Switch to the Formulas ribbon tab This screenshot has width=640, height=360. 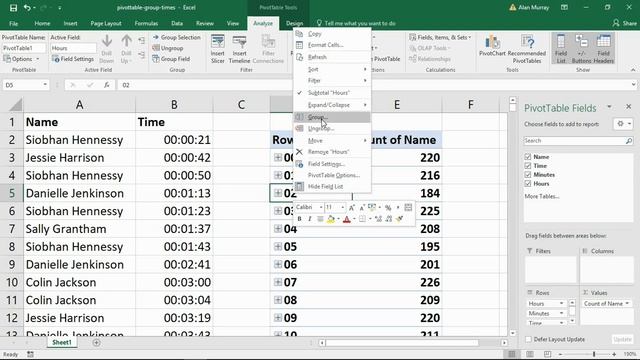click(x=146, y=23)
